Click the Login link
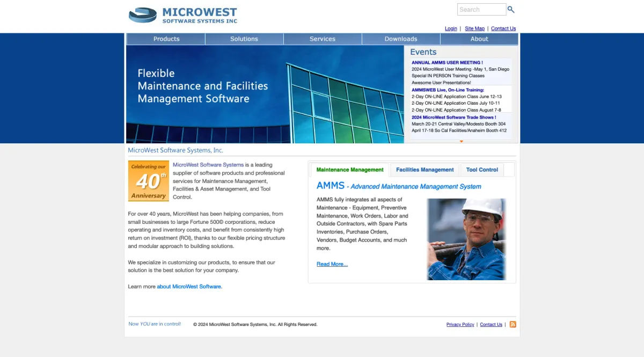The width and height of the screenshot is (644, 357). tap(451, 28)
